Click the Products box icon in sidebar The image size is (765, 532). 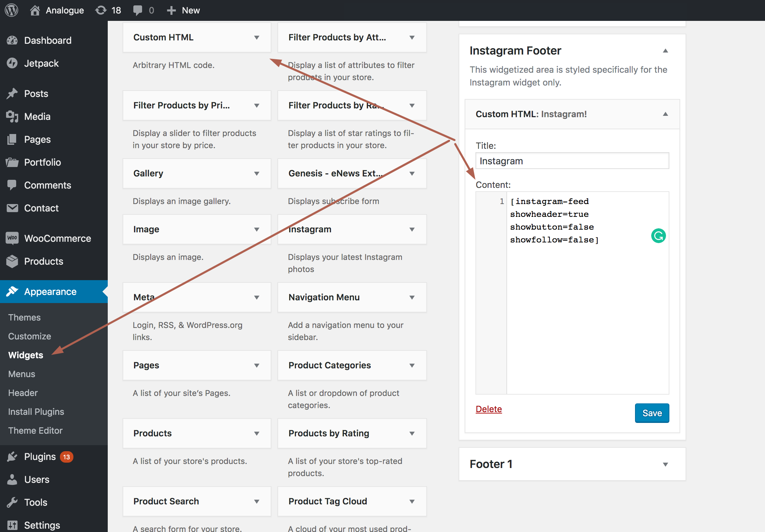(x=12, y=261)
